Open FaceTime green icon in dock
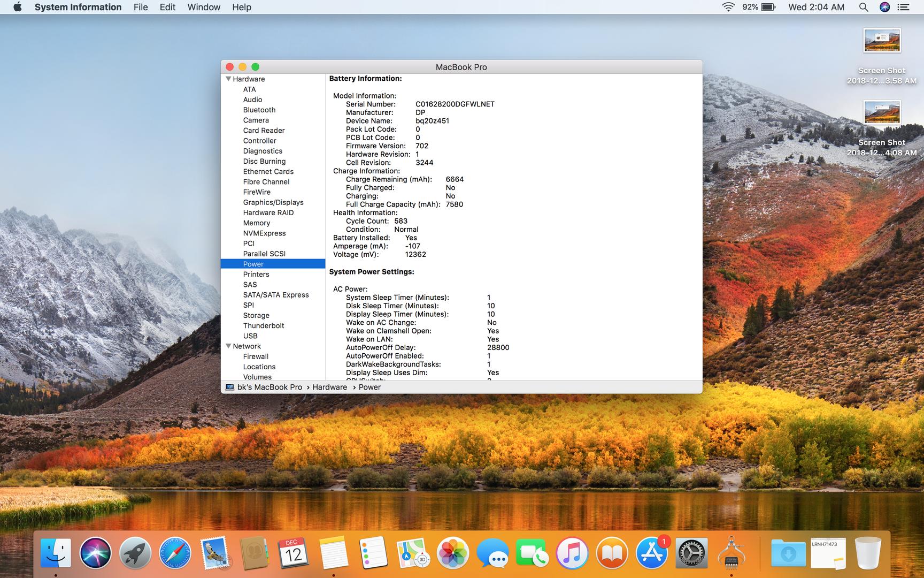Screen dimensions: 924x578 pyautogui.click(x=532, y=553)
